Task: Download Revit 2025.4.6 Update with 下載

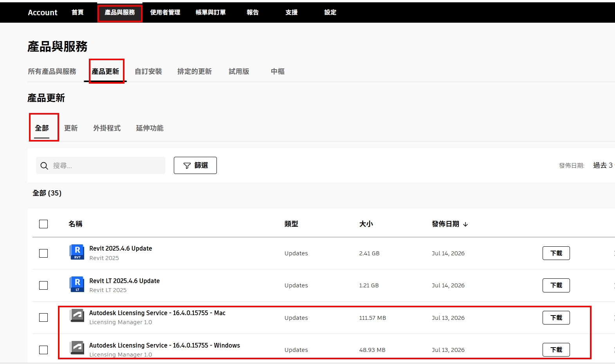Action: [x=556, y=253]
